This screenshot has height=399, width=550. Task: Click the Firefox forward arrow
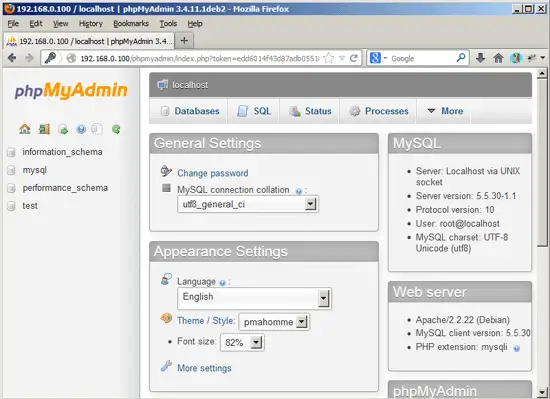coord(29,58)
